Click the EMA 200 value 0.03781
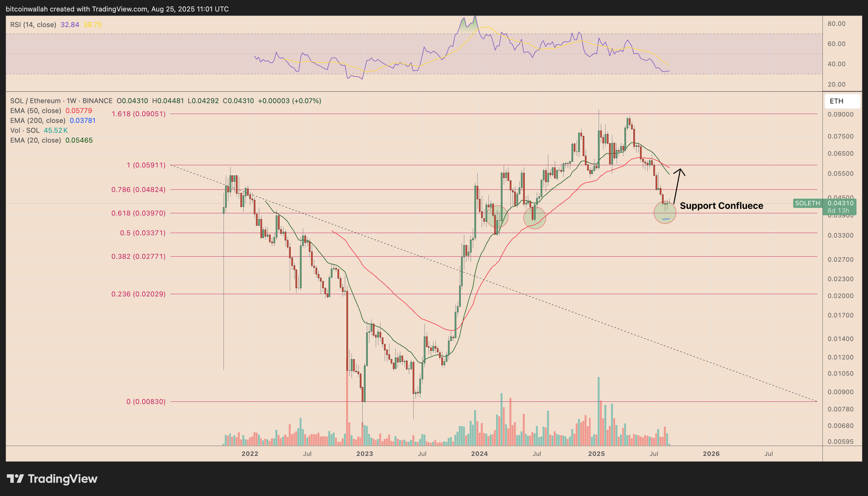868x496 pixels. point(82,121)
